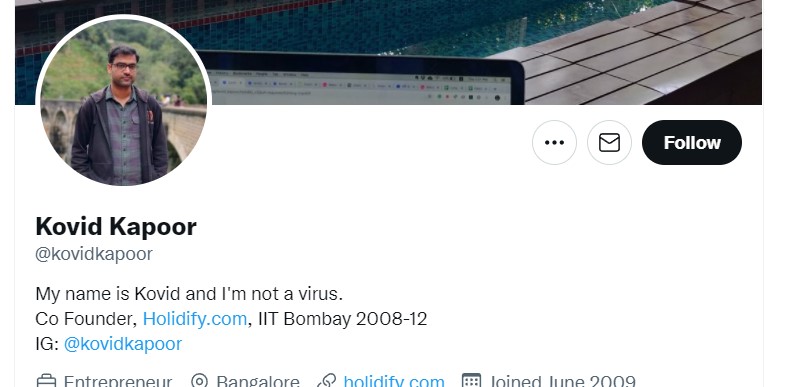Click the envelope message icon
792x387 pixels.
click(609, 142)
